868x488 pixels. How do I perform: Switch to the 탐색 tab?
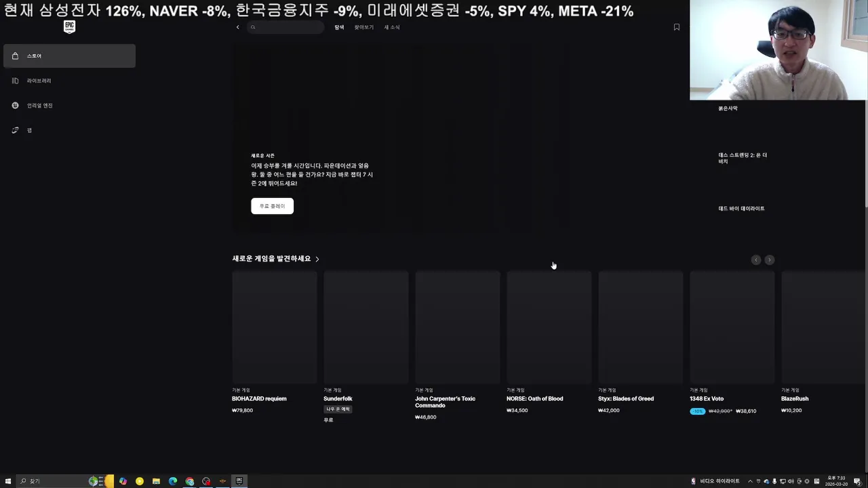339,27
